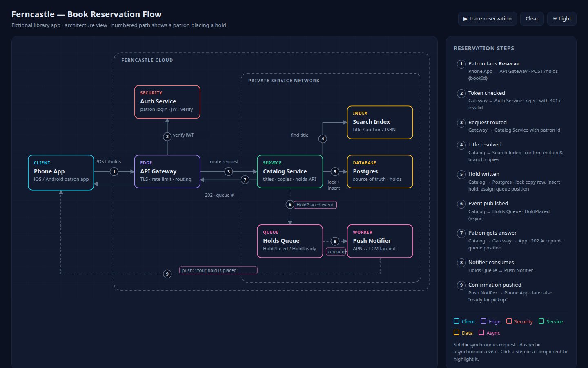The height and width of the screenshot is (368, 588).
Task: Select badge 5 on the Postgres arrow
Action: (335, 172)
